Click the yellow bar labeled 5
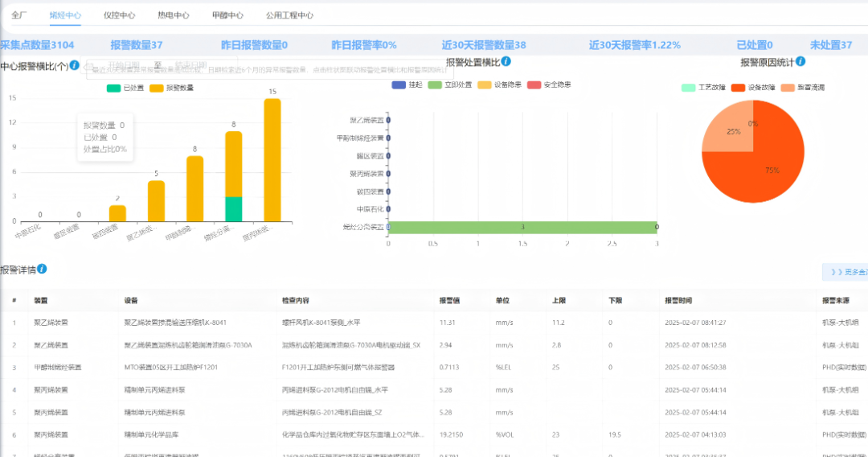Viewport: 868px width, 457px height. [x=156, y=201]
